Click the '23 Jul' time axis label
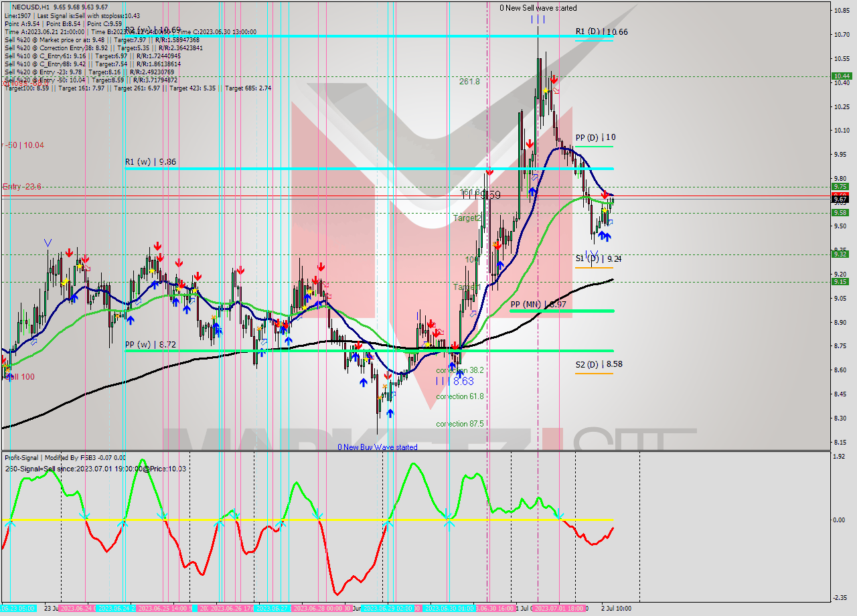Image resolution: width=857 pixels, height=616 pixels. [x=52, y=608]
